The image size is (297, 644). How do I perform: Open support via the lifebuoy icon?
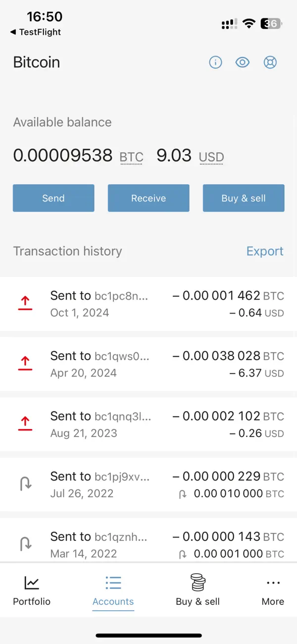click(x=270, y=62)
